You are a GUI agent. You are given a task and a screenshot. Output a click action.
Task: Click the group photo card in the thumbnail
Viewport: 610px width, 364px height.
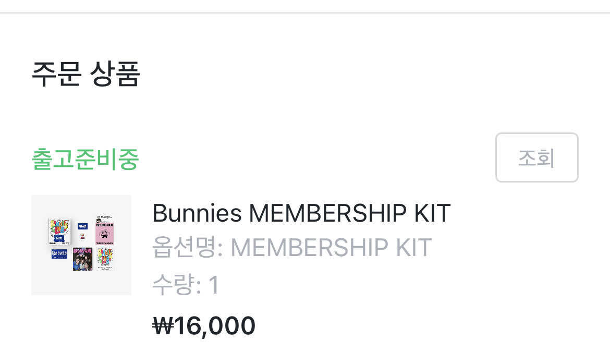point(82,259)
